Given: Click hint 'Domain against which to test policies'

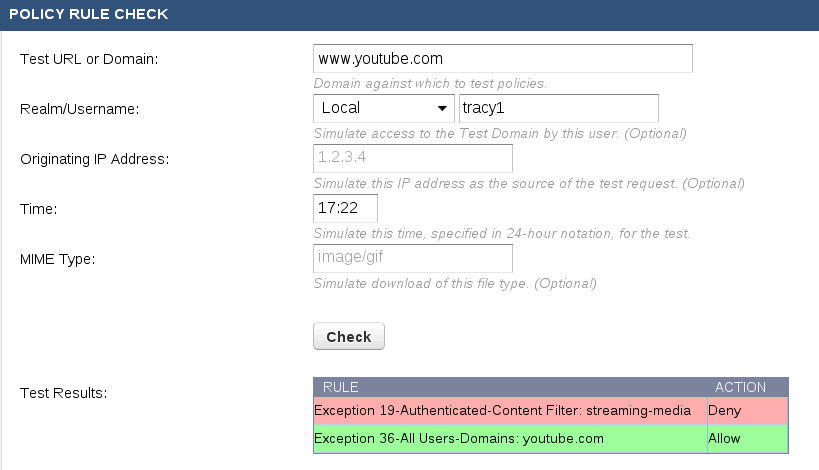Looking at the screenshot, I should pos(430,84).
